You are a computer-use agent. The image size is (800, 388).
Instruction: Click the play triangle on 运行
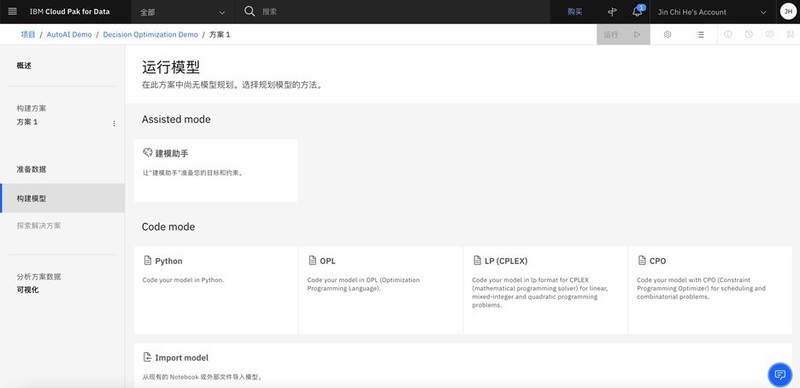[637, 35]
